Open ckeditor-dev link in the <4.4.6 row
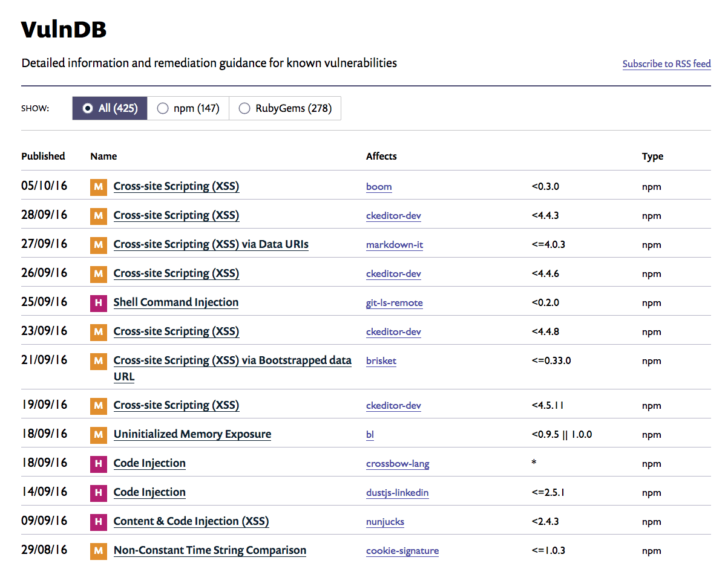 pos(393,274)
